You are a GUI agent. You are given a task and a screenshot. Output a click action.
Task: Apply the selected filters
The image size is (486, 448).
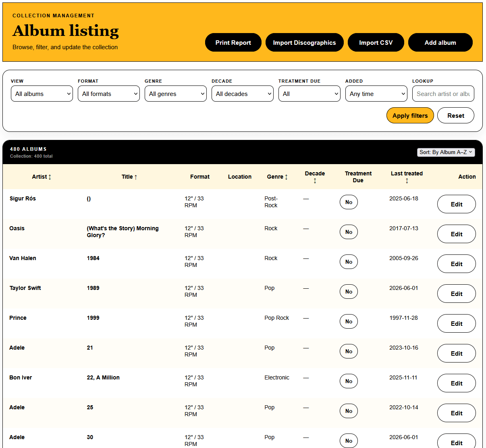pos(410,115)
